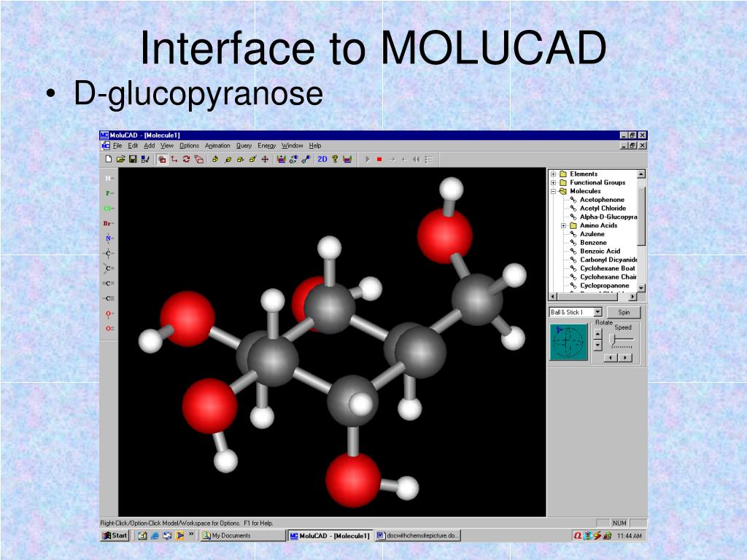Select the H hydrogen atom tool
The width and height of the screenshot is (747, 560).
(109, 178)
